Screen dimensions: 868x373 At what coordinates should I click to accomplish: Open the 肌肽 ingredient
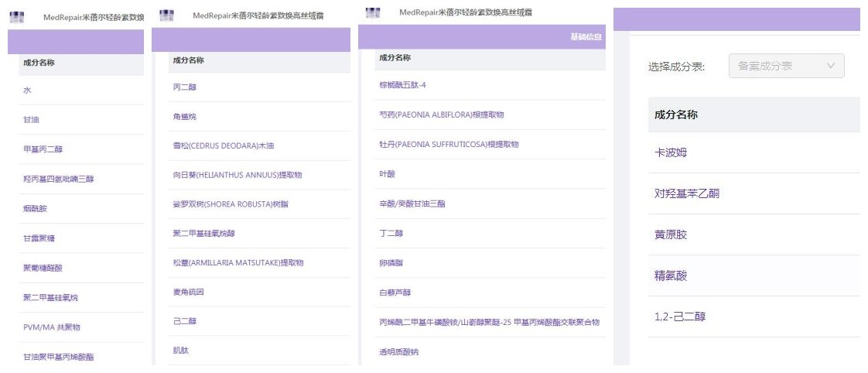(x=180, y=351)
